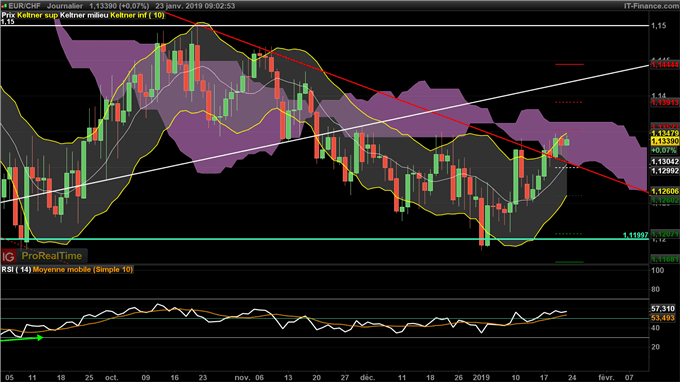Click the Keltner inf (10) label
Screen dimensions: 680x382
137,15
